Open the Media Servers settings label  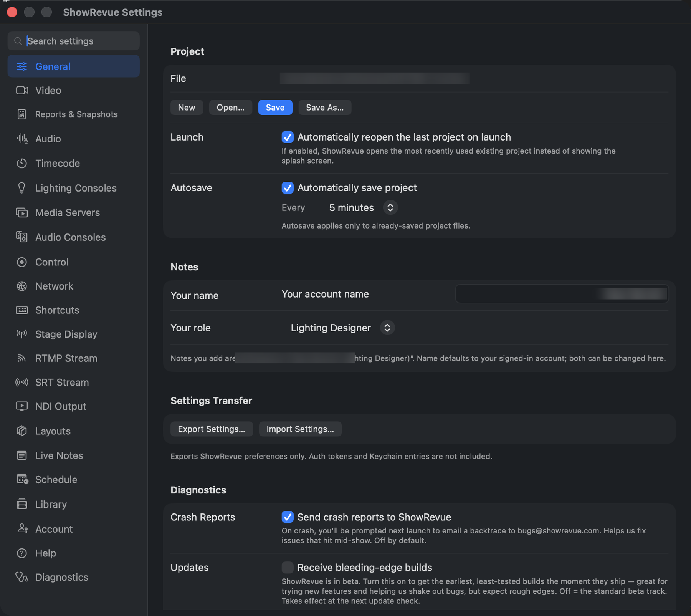(68, 212)
